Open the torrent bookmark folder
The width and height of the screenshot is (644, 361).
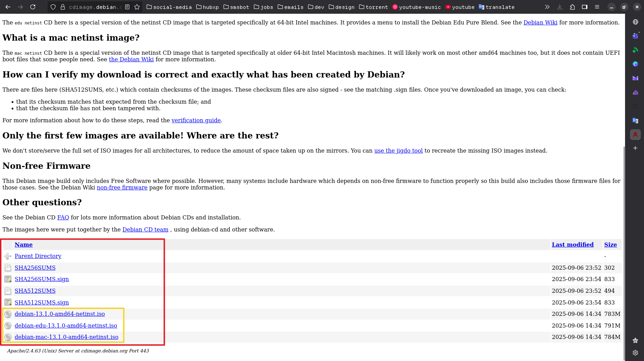373,7
